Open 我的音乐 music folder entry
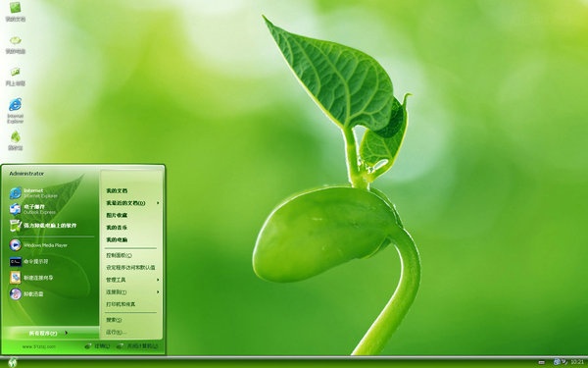This screenshot has width=588, height=368. [x=117, y=228]
